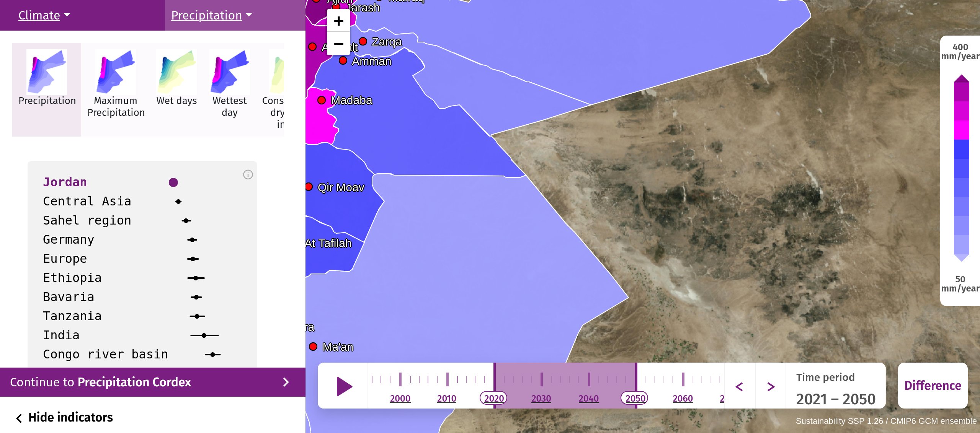The height and width of the screenshot is (433, 980).
Task: Select year 2000 on timeline
Action: click(x=400, y=399)
